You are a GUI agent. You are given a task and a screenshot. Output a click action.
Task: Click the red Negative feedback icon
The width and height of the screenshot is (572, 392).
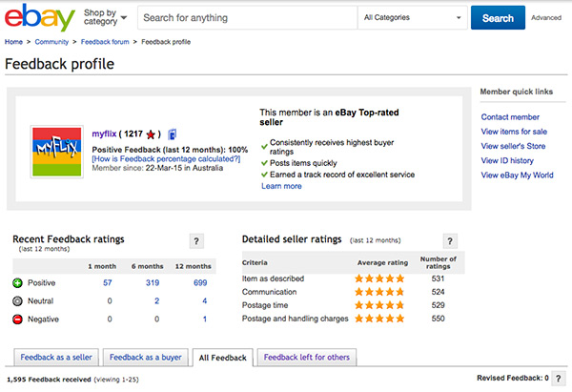click(17, 320)
